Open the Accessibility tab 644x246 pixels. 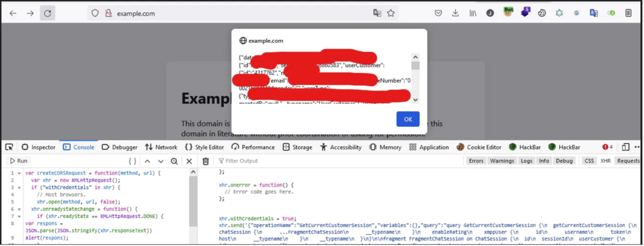(341, 147)
